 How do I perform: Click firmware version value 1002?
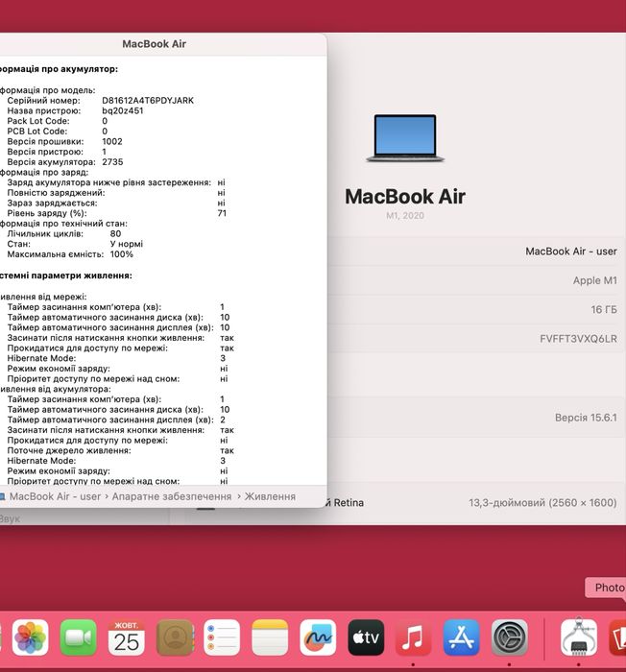(x=112, y=141)
